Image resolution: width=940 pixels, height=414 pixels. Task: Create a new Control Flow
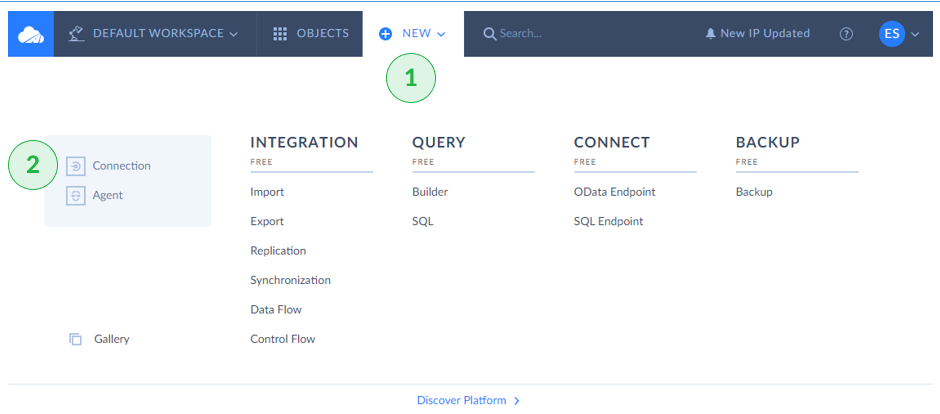point(283,339)
